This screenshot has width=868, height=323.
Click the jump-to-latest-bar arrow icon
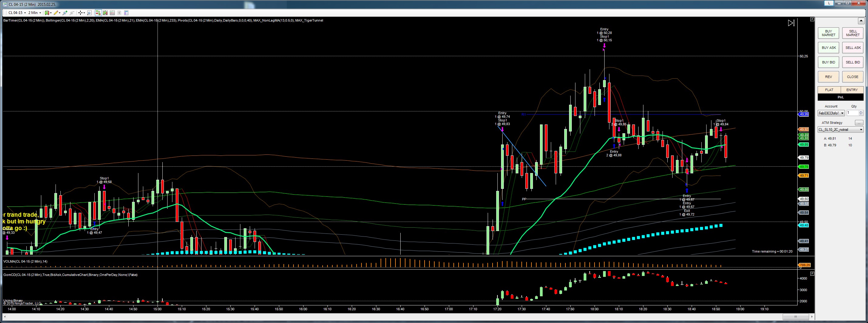point(791,23)
